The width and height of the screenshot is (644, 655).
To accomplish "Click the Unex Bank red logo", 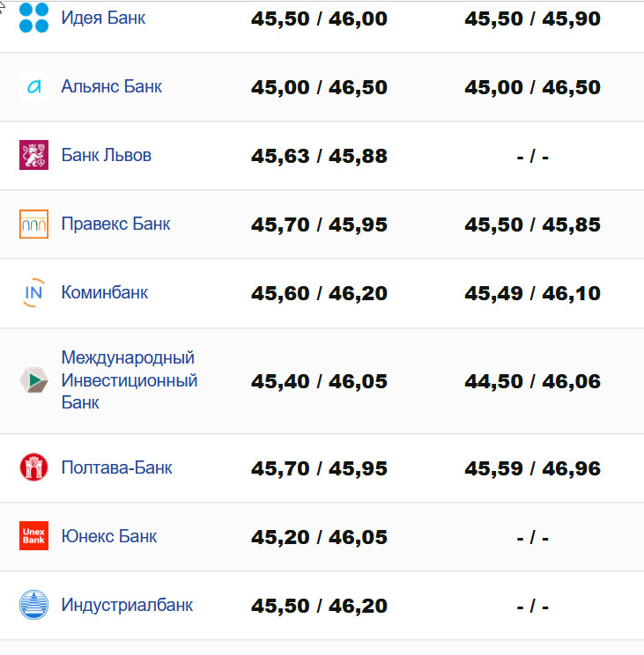I will (x=33, y=536).
